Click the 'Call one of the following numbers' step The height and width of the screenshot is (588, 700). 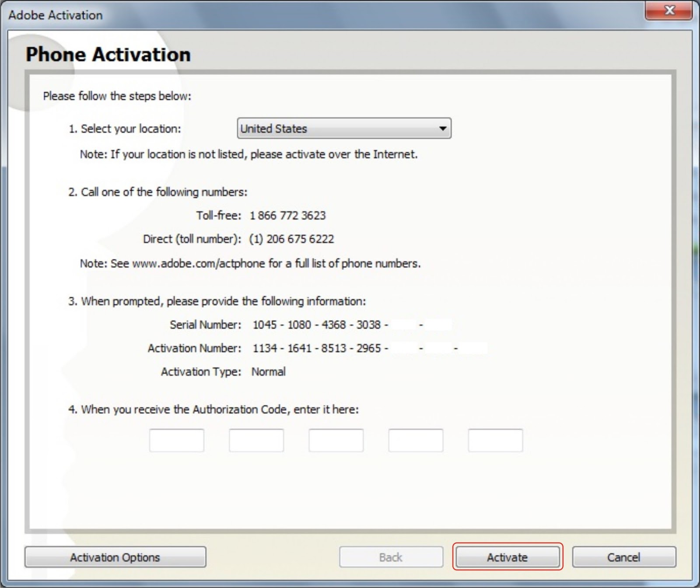point(158,192)
